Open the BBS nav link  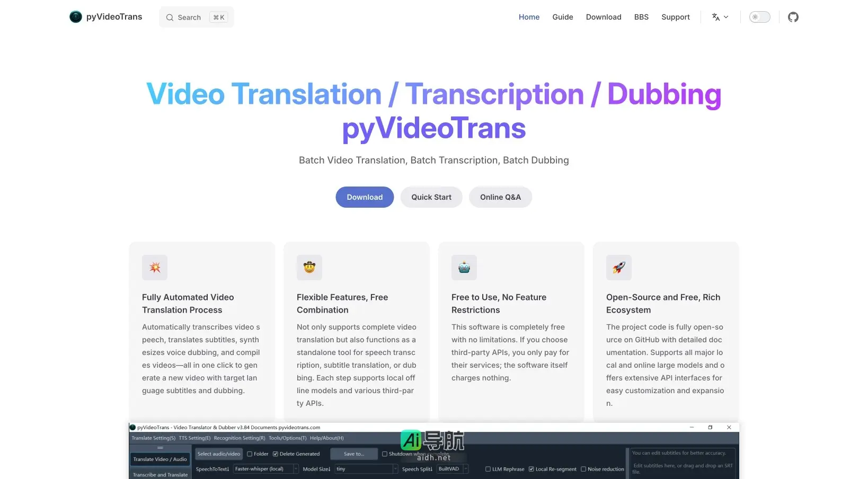click(x=641, y=17)
